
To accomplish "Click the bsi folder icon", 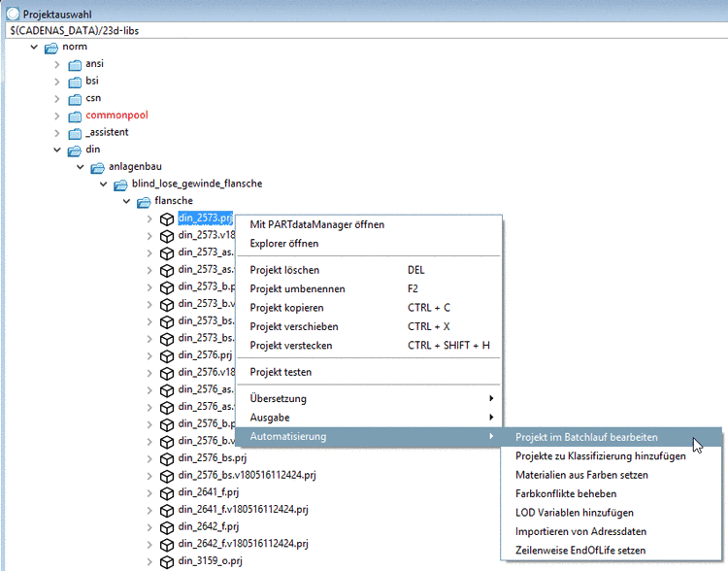I will tap(75, 82).
